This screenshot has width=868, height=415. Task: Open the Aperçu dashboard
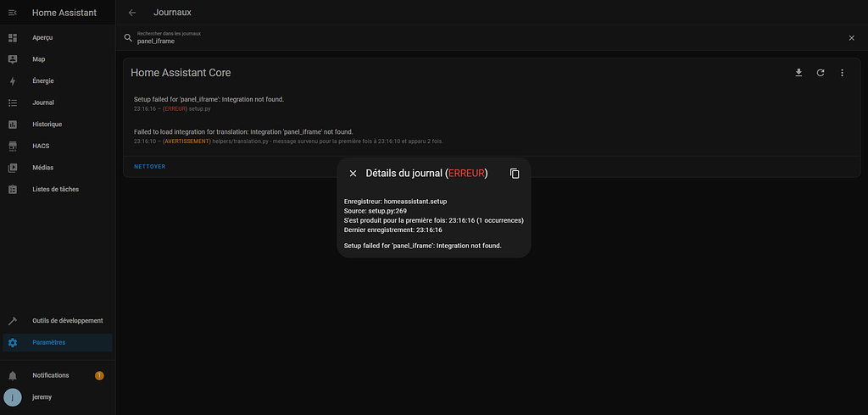click(x=42, y=38)
